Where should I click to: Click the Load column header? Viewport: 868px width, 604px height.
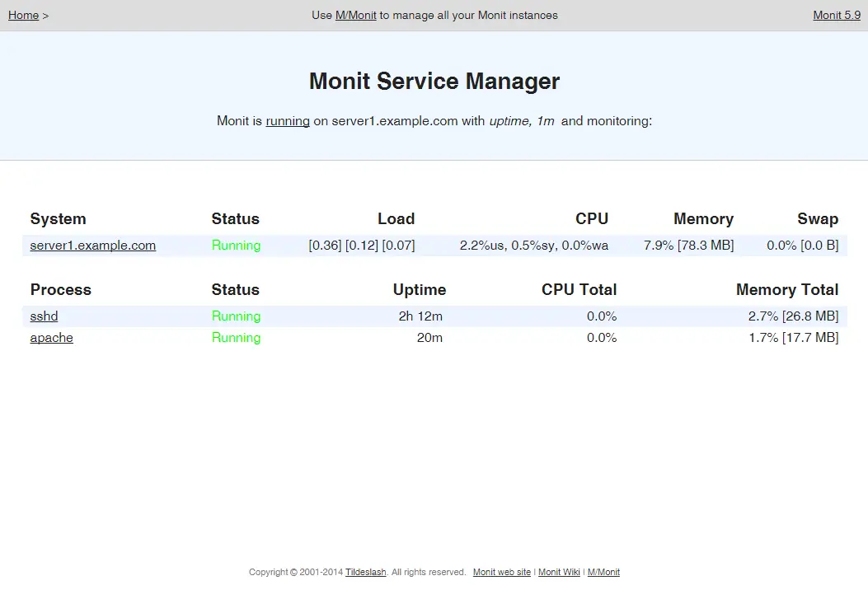click(x=396, y=219)
